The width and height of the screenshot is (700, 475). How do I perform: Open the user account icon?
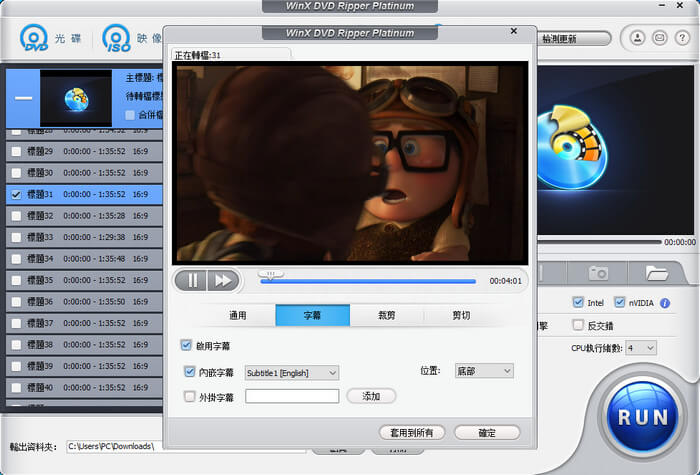pyautogui.click(x=638, y=38)
